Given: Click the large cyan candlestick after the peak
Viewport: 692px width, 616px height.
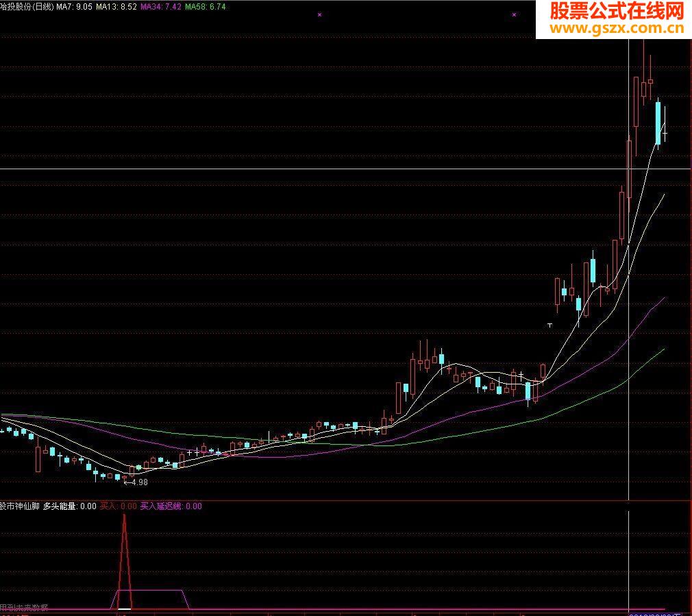Looking at the screenshot, I should pyautogui.click(x=658, y=123).
